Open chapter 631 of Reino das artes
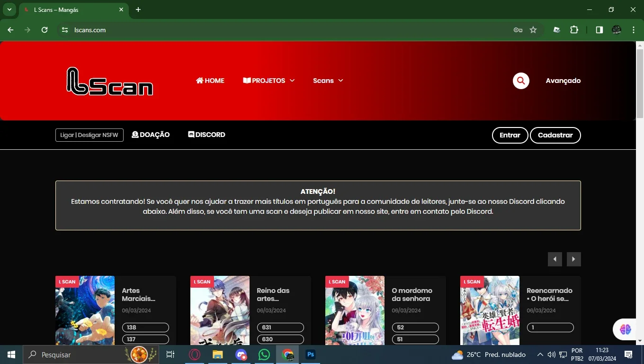Viewport: 644px width, 364px height. coord(280,328)
